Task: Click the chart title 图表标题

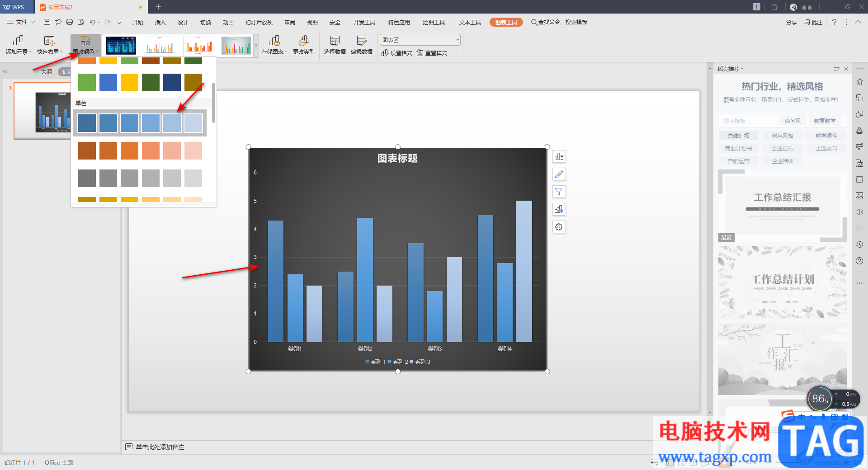Action: [397, 158]
